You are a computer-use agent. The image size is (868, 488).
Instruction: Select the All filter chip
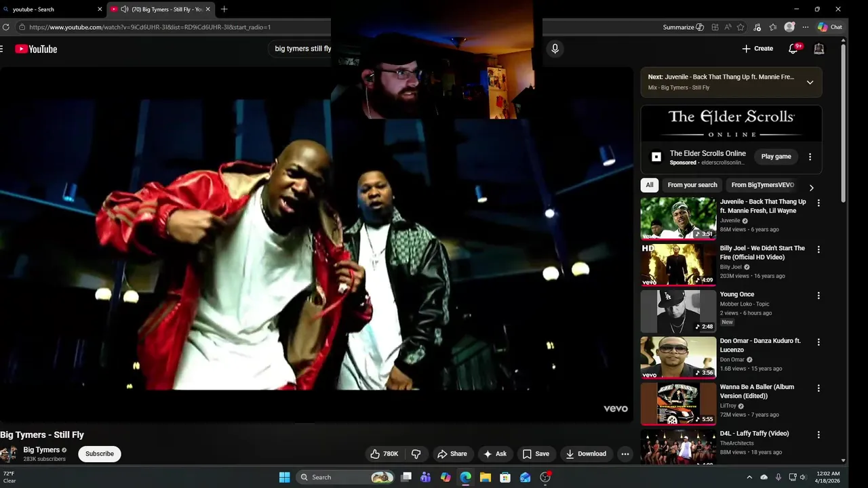click(x=650, y=185)
